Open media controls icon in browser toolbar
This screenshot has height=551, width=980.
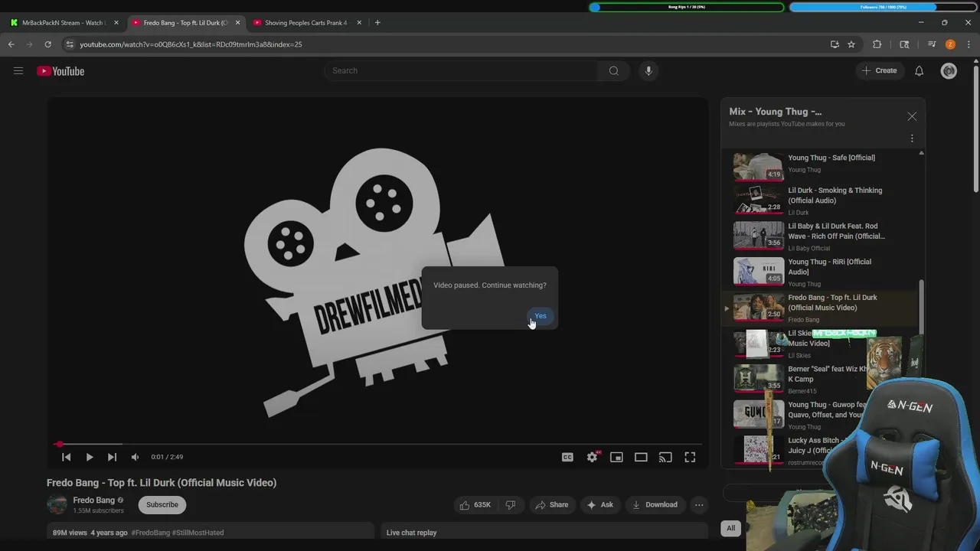[x=932, y=44]
